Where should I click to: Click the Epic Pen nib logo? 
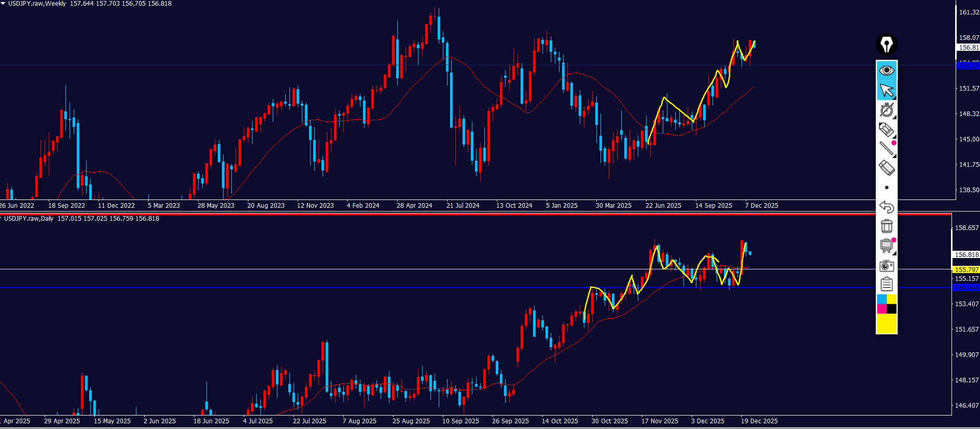coord(887,45)
